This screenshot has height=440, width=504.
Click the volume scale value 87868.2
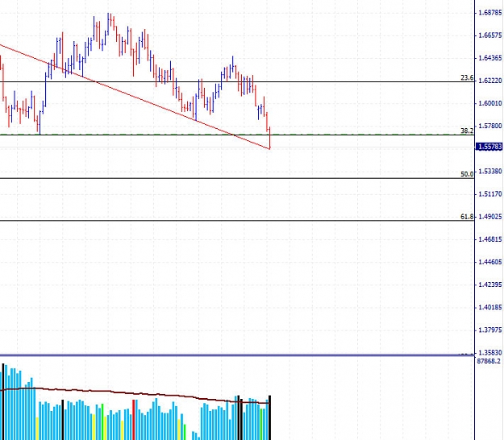point(489,361)
